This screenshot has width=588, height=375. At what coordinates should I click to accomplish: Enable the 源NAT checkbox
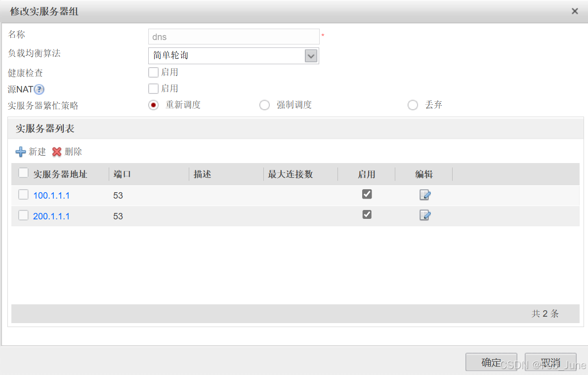153,88
